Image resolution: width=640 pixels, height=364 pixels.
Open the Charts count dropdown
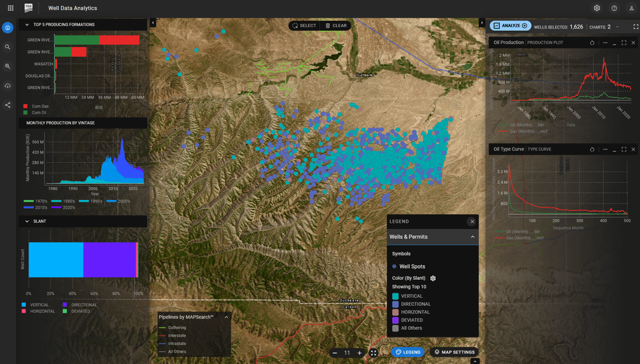tap(617, 27)
